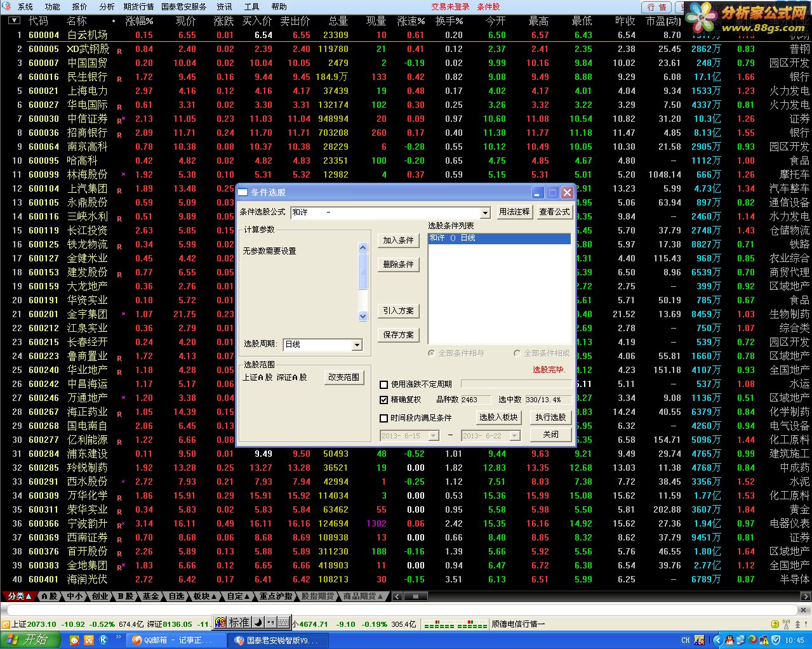The width and height of the screenshot is (812, 649).
Task: Click the status bar icon left of 上证
Action: coord(6,624)
